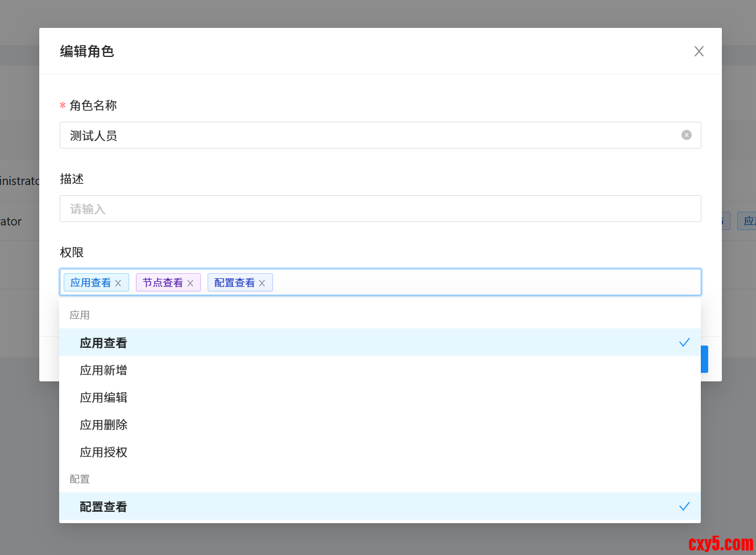756x555 pixels.
Task: Clear the 角色名称 input text
Action: (686, 135)
